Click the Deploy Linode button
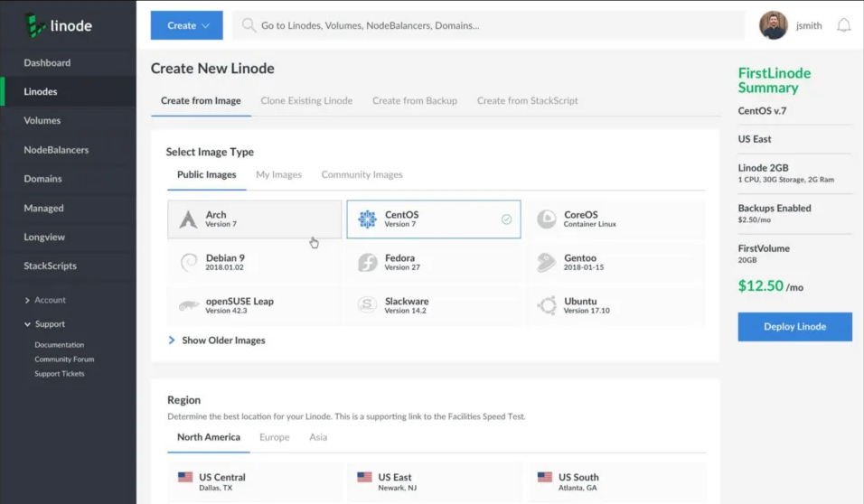 tap(794, 327)
